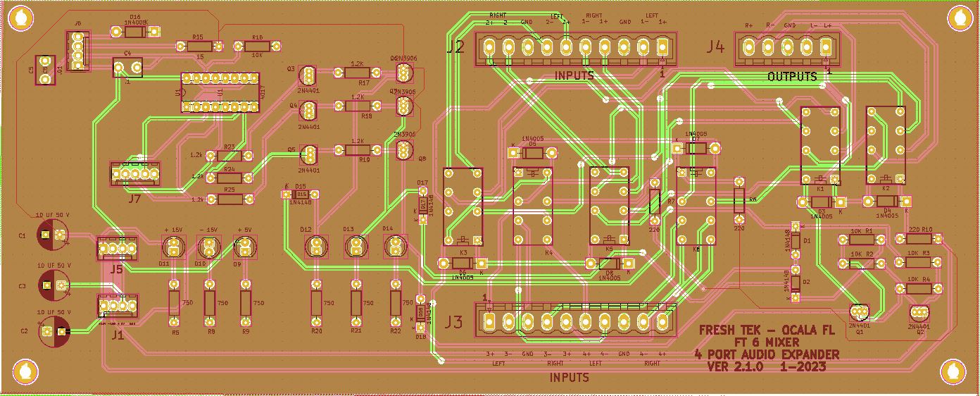The height and width of the screenshot is (396, 980).
Task: Select the J2 reference label
Action: coord(455,47)
